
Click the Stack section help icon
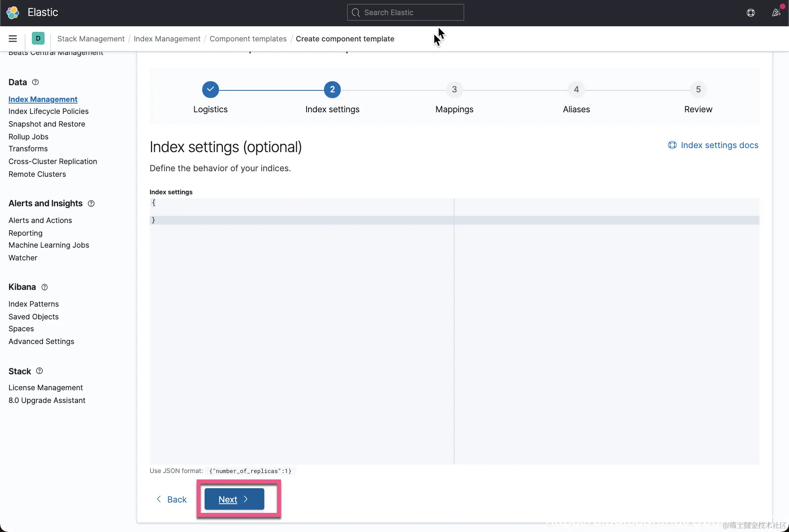[x=39, y=371]
